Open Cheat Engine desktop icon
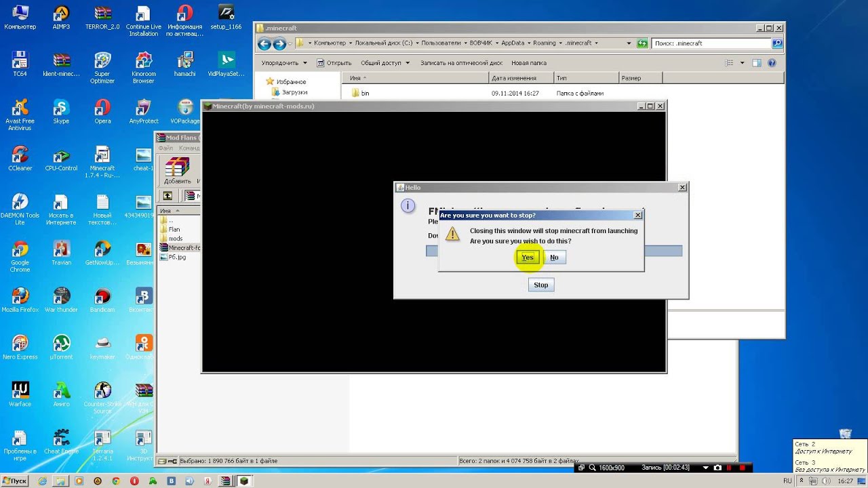Viewport: 868px width, 488px height. pos(61,441)
